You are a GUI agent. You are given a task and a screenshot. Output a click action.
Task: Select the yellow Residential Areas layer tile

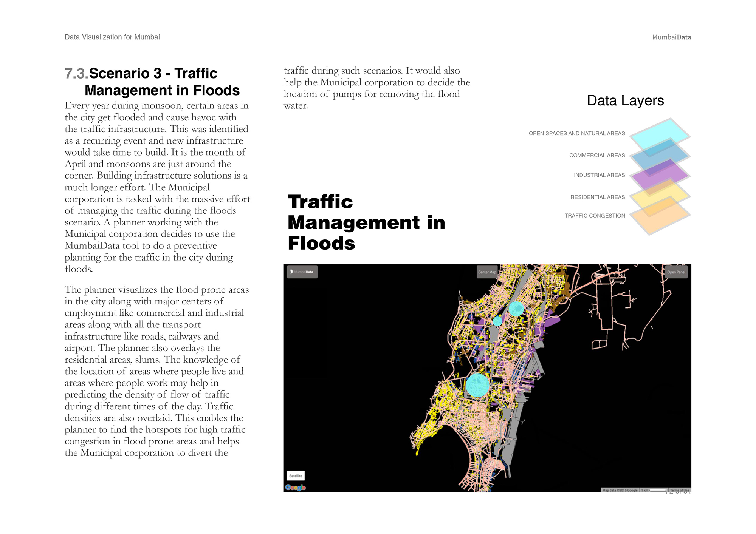660,196
